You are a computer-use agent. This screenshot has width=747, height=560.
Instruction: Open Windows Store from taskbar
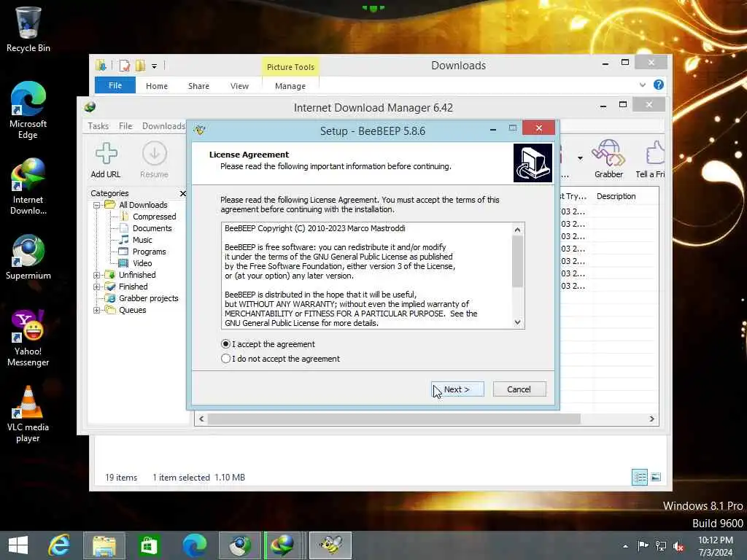[149, 545]
